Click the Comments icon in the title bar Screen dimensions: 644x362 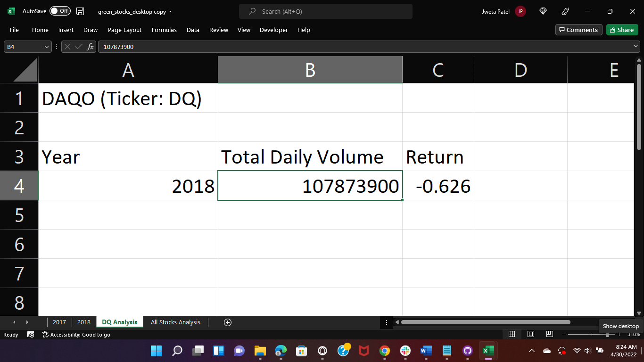(x=578, y=29)
